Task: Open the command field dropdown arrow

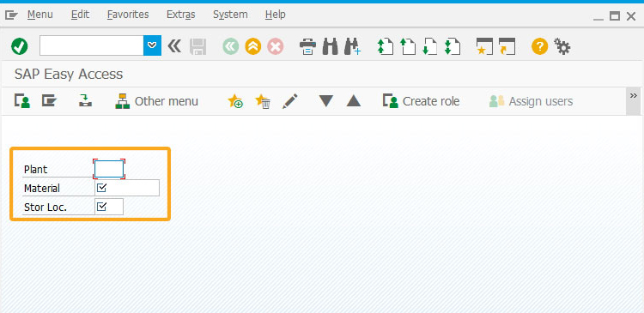Action: click(x=152, y=45)
